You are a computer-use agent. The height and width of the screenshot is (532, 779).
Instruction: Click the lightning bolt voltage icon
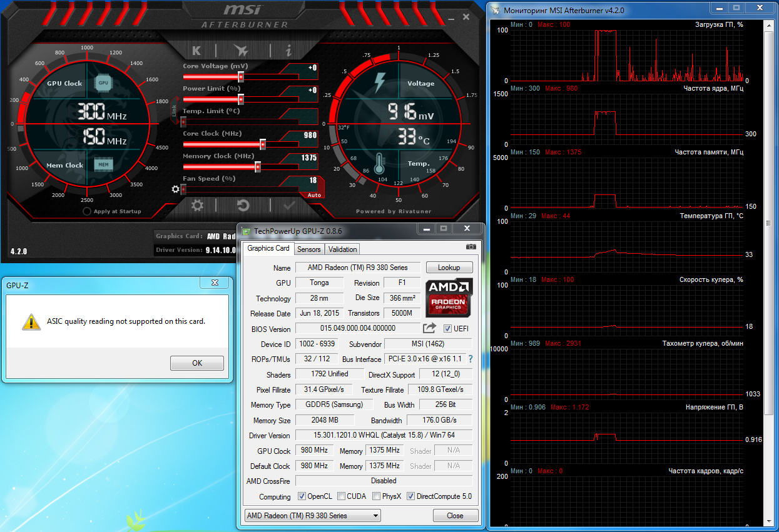coord(380,82)
